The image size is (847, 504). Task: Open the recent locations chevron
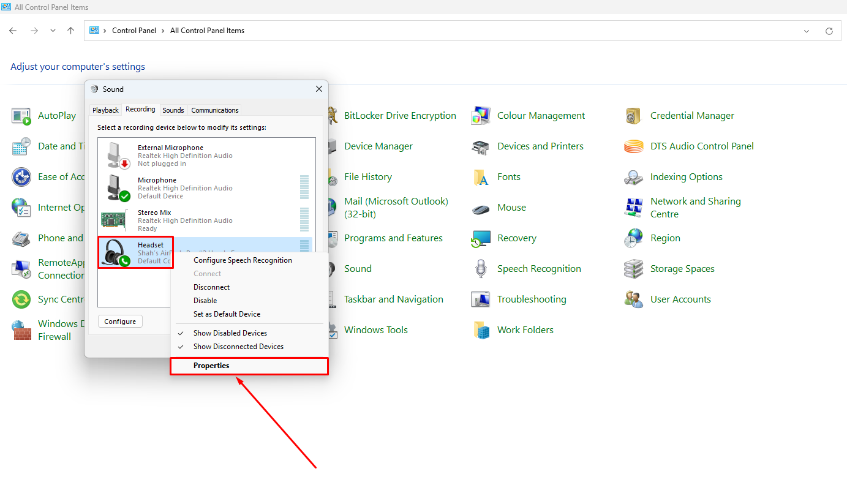(x=53, y=31)
